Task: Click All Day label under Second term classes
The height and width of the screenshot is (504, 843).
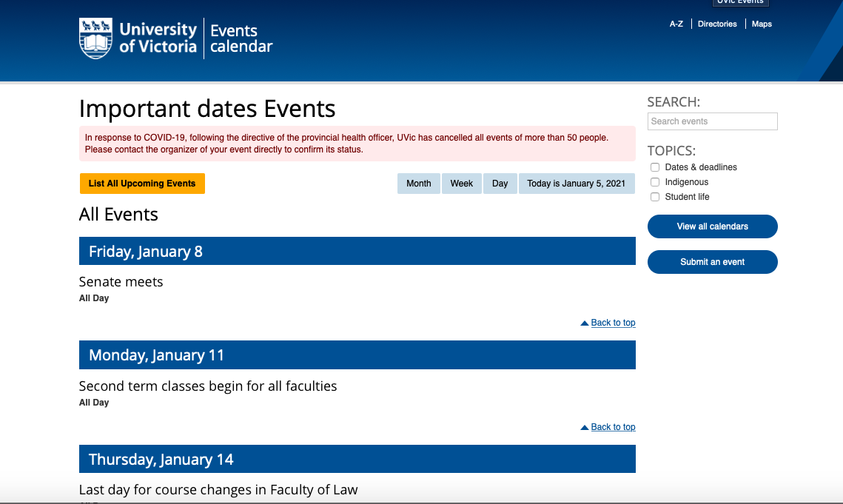Action: 94,403
